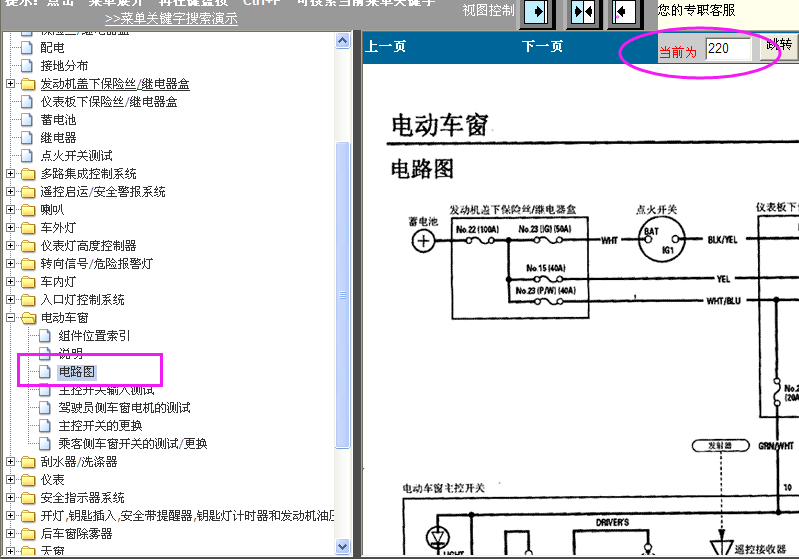This screenshot has height=559, width=799.
Task: Open 驾驶员侧车窗电机的测试 page
Action: (124, 408)
